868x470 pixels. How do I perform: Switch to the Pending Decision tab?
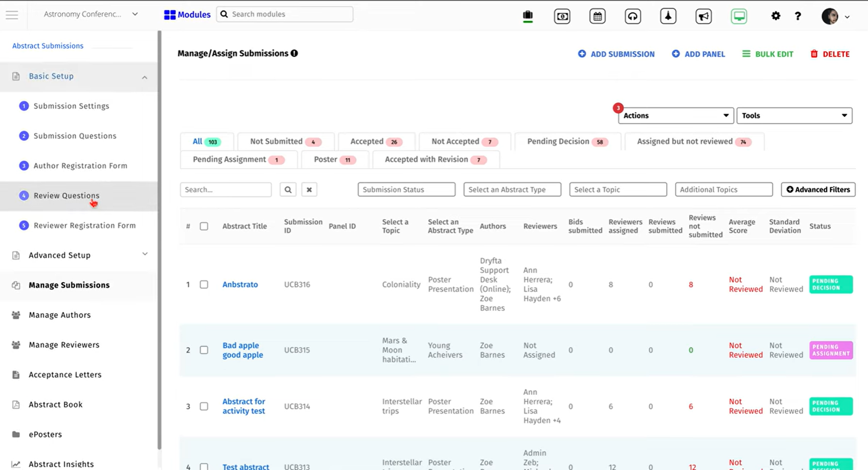point(567,142)
